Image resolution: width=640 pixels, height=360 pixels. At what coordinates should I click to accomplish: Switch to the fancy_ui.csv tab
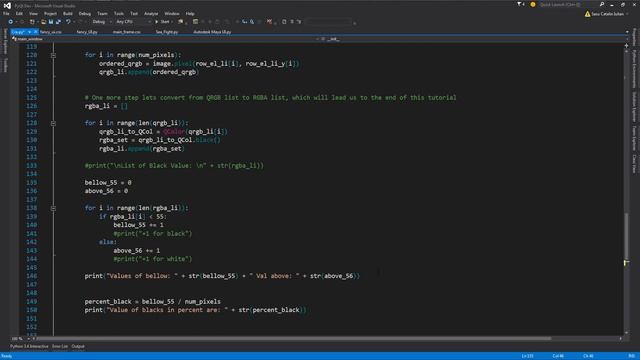[x=51, y=32]
